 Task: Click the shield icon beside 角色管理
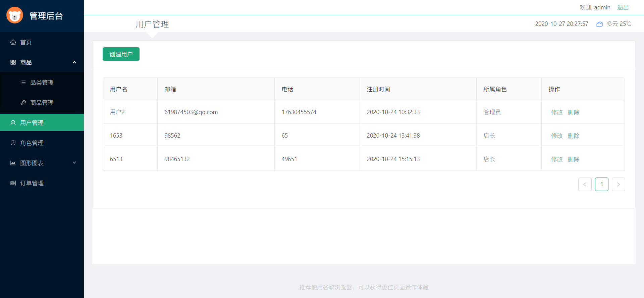coord(13,143)
